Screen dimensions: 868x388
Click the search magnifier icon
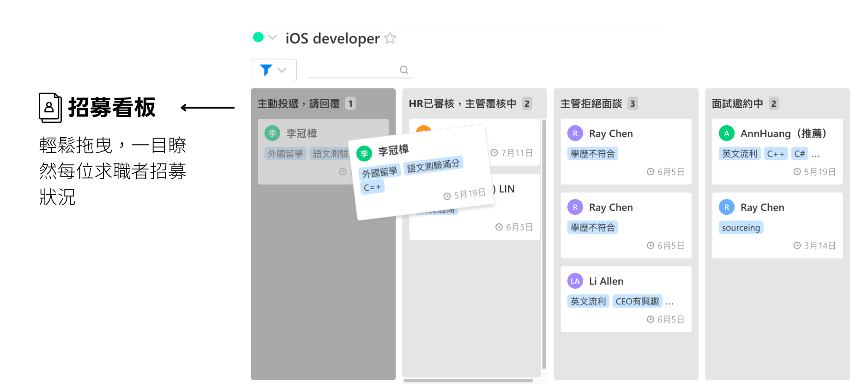coord(404,70)
